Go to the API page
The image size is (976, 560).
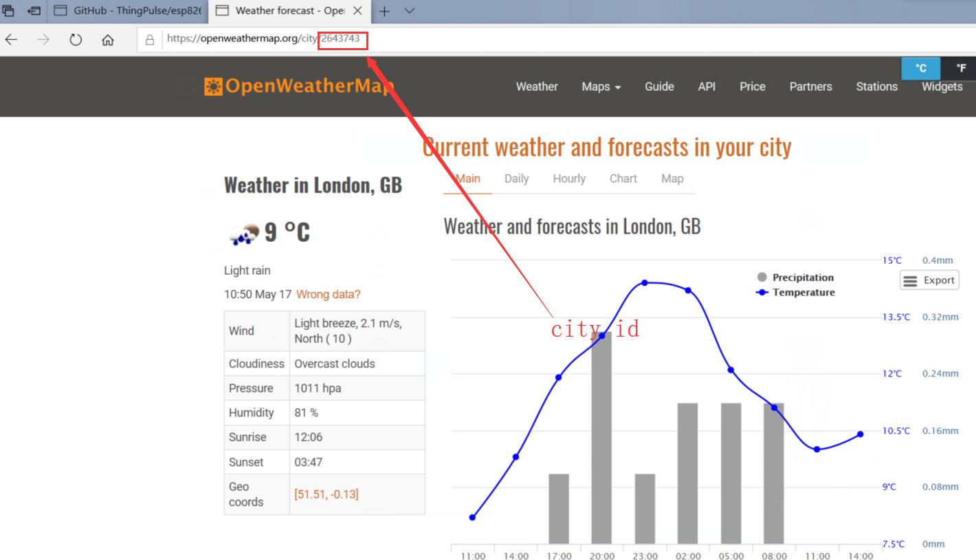pos(707,87)
